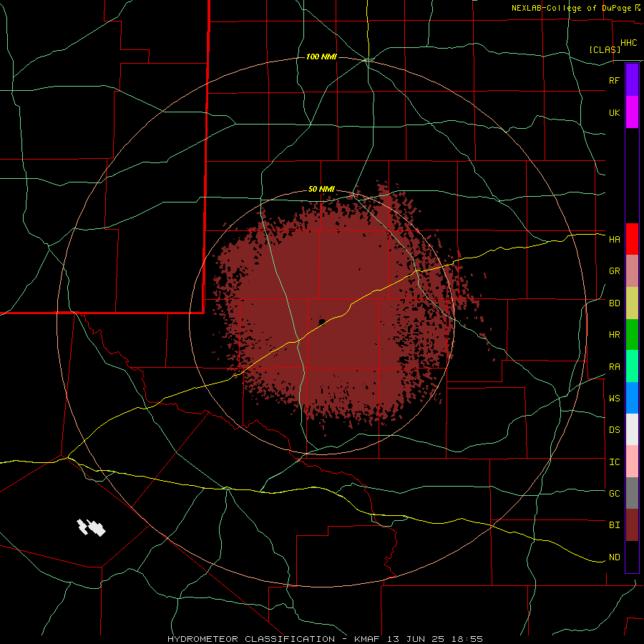Screen dimensions: 644x644
Task: Select the light pink IC legend swatch
Action: (632, 462)
